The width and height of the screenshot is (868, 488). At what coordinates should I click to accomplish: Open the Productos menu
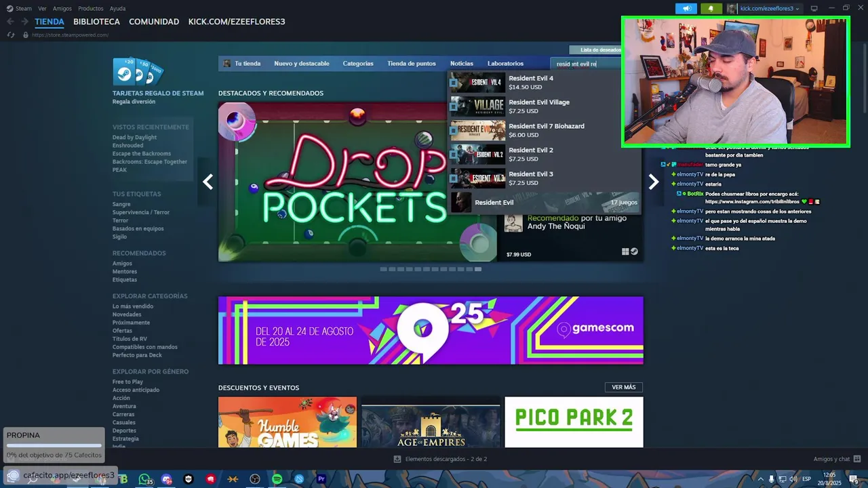91,9
